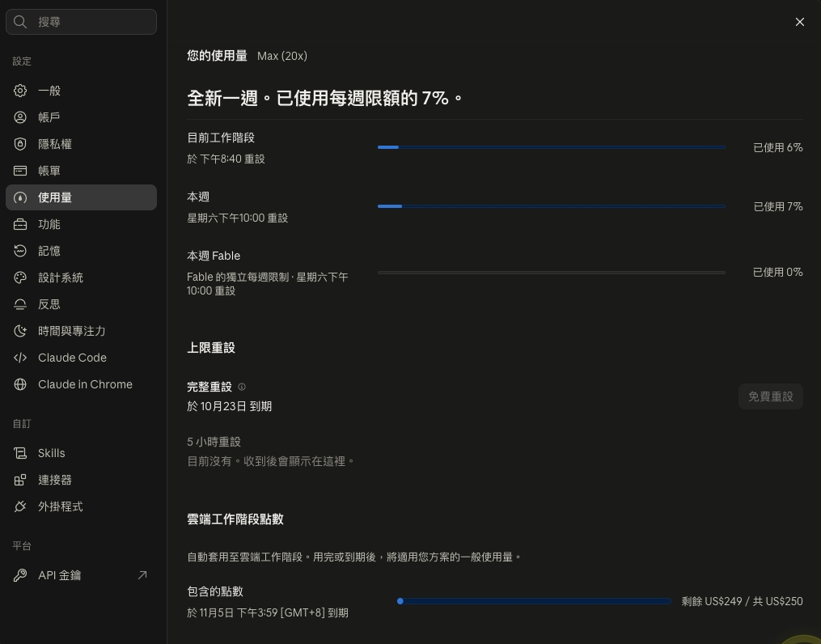The image size is (821, 644).
Task: Click the icon beside 反思
Action: point(20,304)
